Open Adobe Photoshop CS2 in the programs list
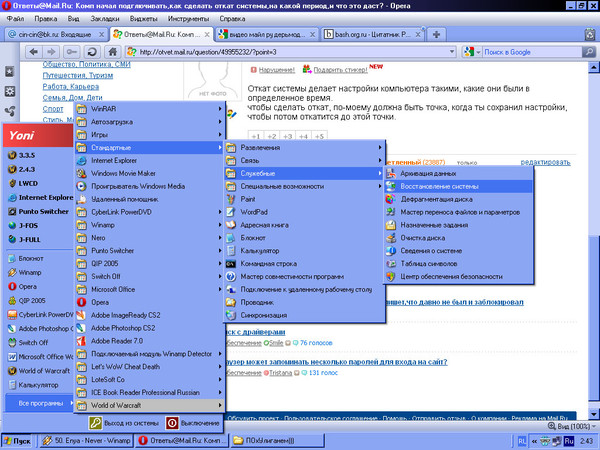 point(149,328)
